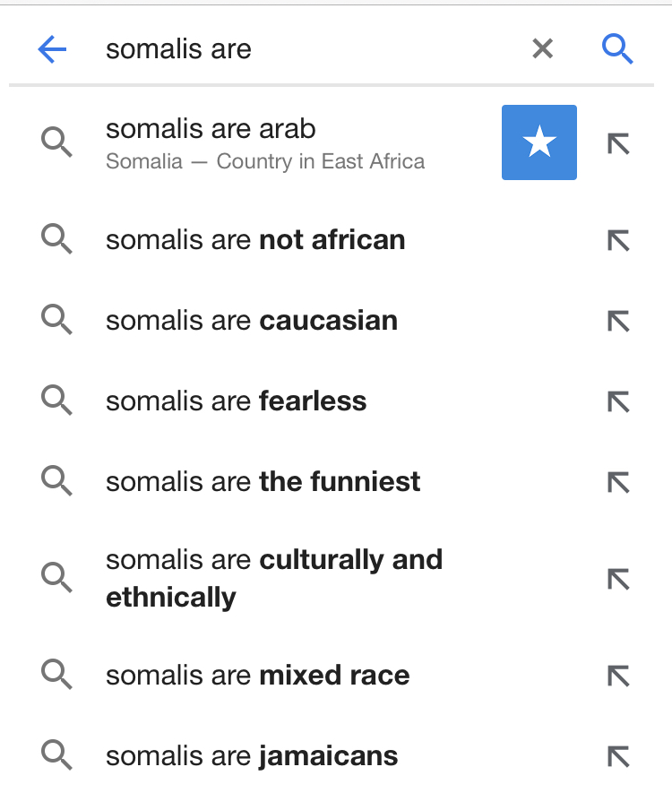Viewport: 672px width, 810px height.
Task: Tap the blue back arrow
Action: coord(52,49)
